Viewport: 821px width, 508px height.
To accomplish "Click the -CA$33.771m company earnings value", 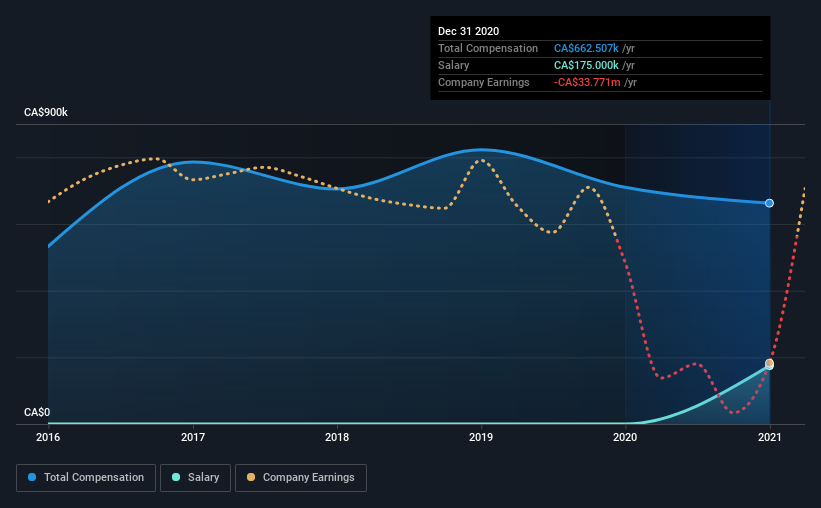I will pyautogui.click(x=587, y=83).
